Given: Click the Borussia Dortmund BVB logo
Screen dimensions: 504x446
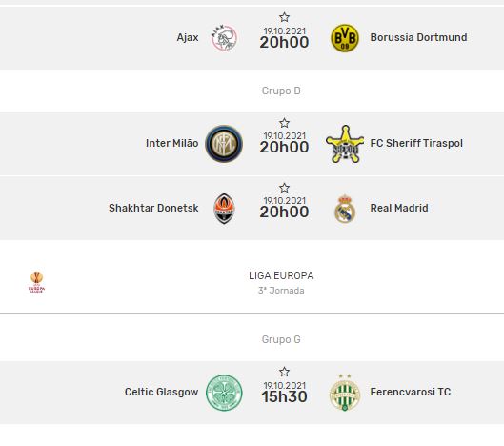Looking at the screenshot, I should (x=345, y=38).
